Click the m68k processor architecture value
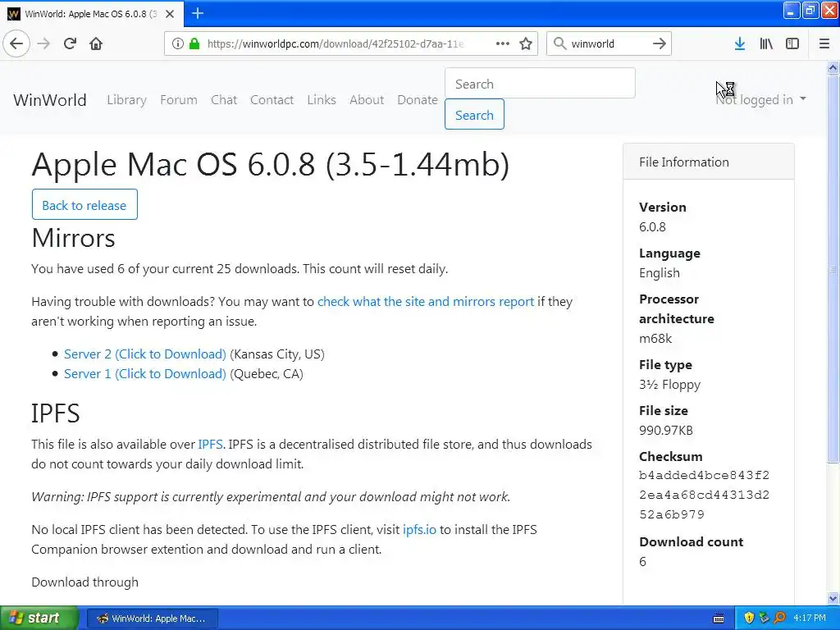This screenshot has height=630, width=840. click(x=655, y=339)
